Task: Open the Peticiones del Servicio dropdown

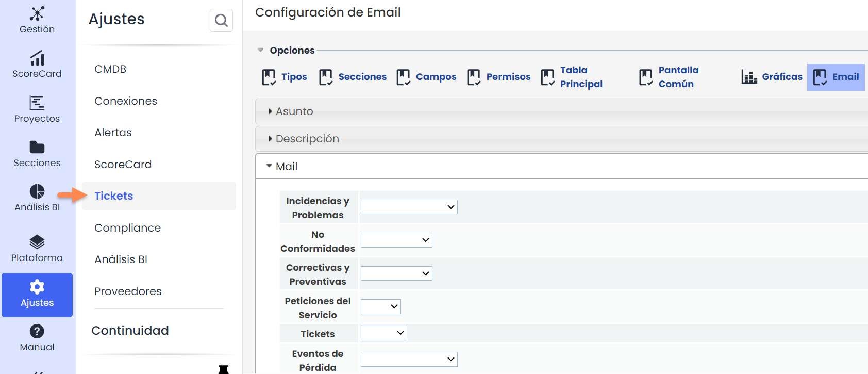Action: (x=381, y=306)
